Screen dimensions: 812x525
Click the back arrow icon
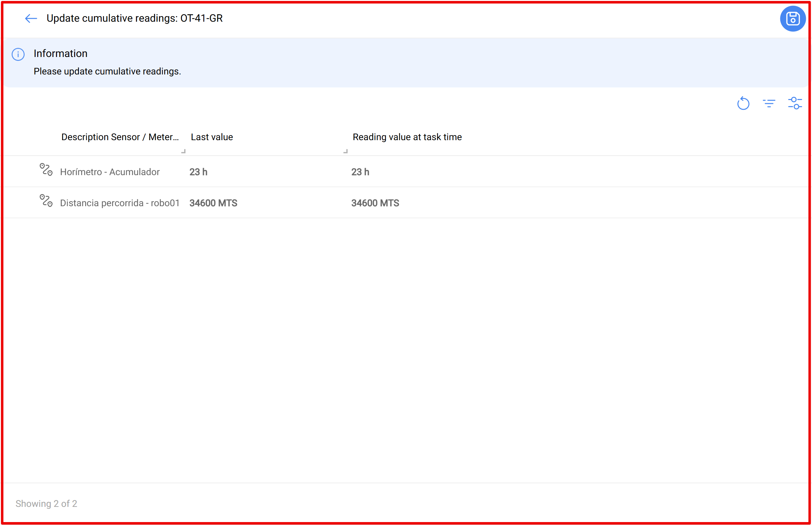coord(31,18)
